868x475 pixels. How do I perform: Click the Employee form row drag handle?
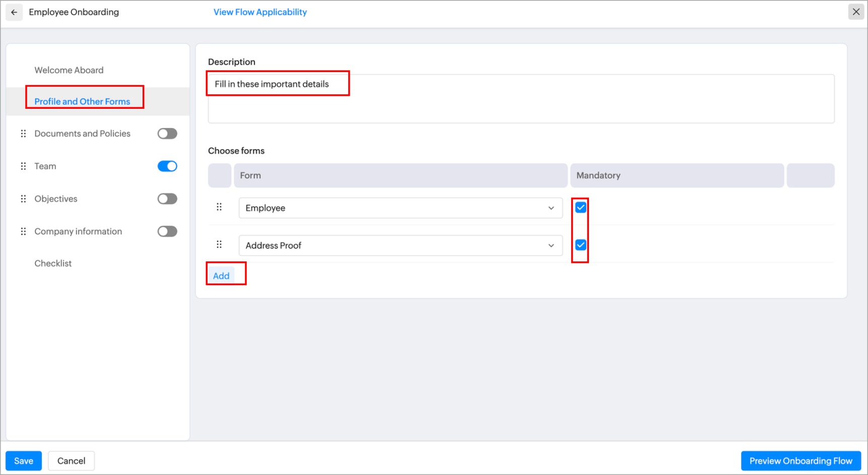[219, 207]
